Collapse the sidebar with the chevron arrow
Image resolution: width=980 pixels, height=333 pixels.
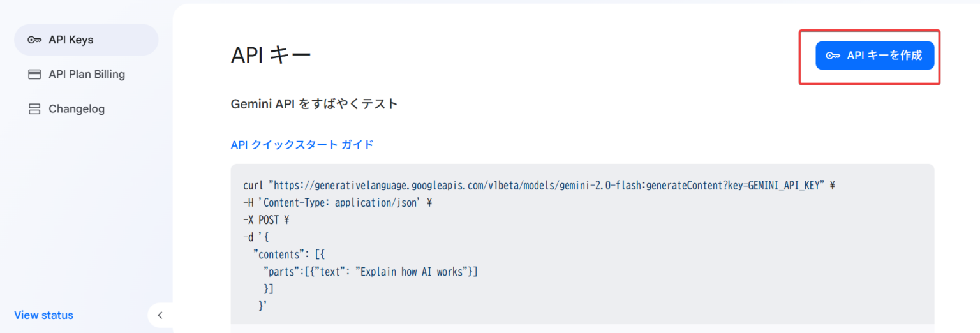[x=160, y=315]
